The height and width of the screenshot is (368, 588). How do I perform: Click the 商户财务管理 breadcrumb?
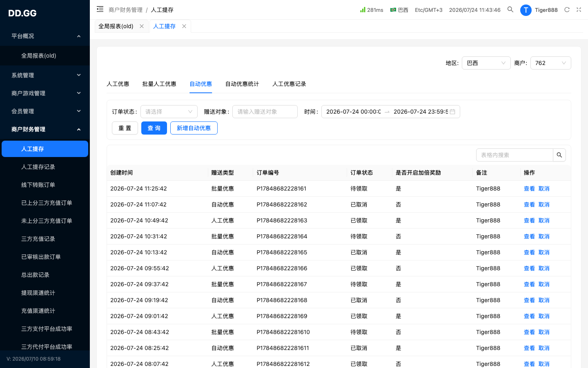126,10
